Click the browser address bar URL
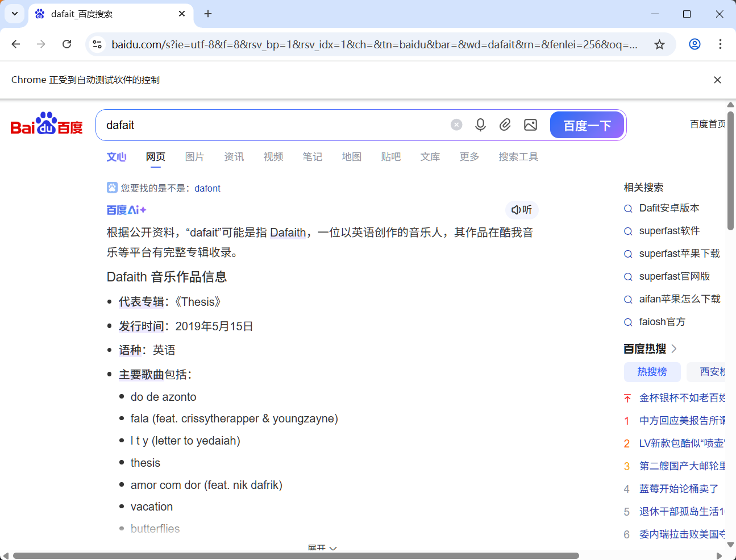Image resolution: width=736 pixels, height=560 pixels. coord(375,44)
